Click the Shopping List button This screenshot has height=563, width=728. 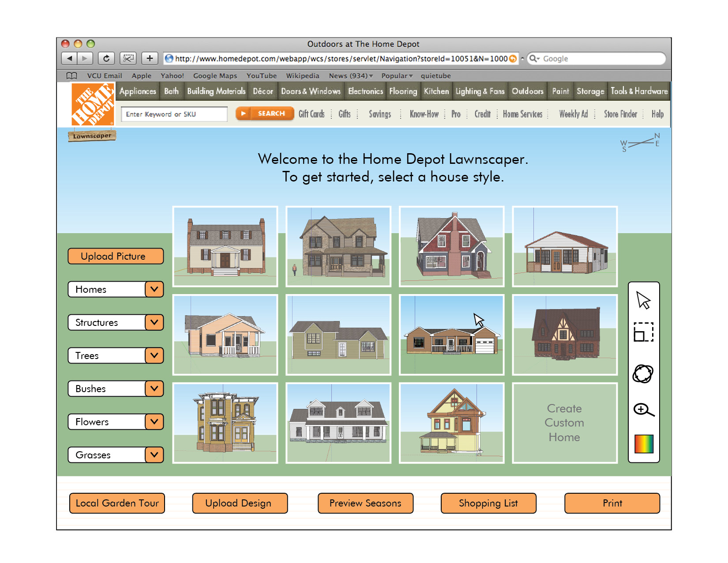click(488, 503)
